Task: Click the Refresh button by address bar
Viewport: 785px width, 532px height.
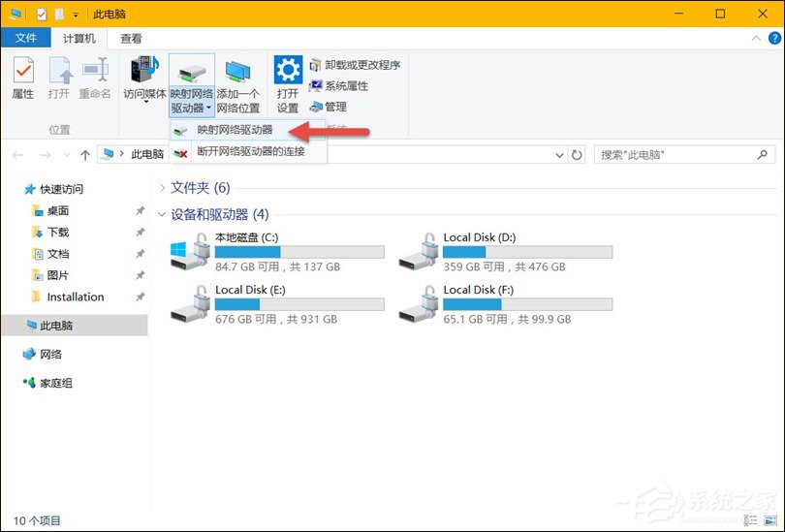Action: pyautogui.click(x=577, y=155)
